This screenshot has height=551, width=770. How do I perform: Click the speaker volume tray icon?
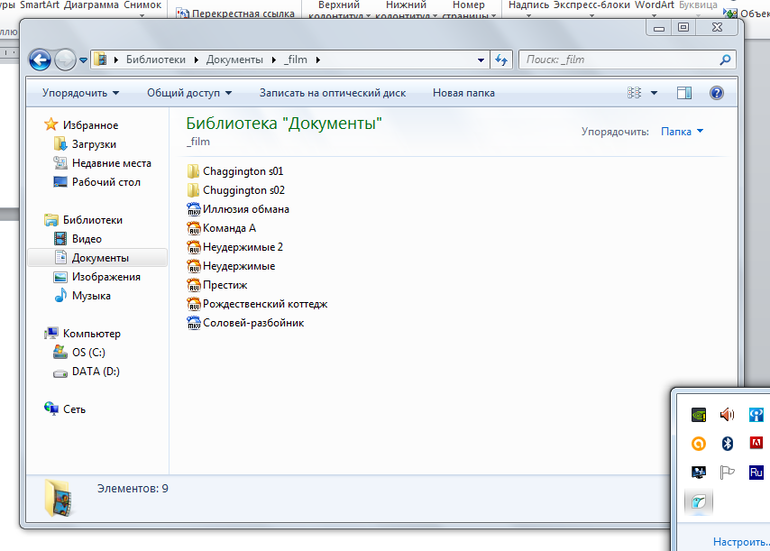click(x=727, y=414)
